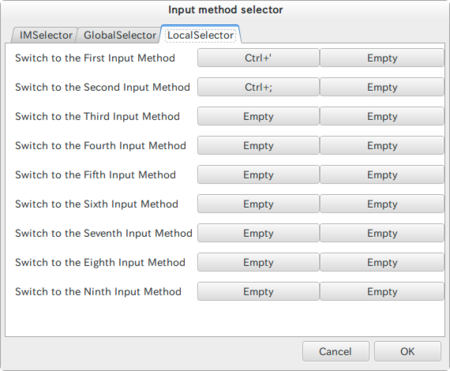
Task: Set second hotkey for Seventh Input Method
Action: click(382, 233)
